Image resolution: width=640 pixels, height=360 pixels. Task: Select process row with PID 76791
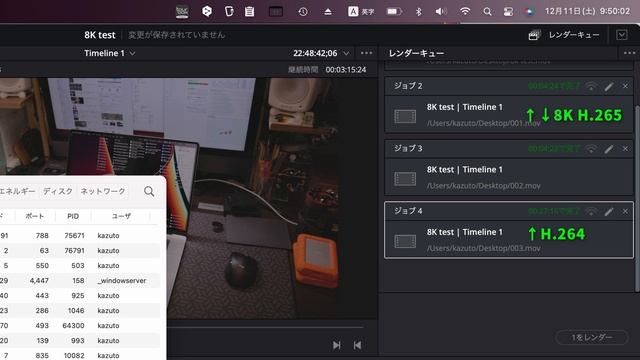tap(80, 251)
